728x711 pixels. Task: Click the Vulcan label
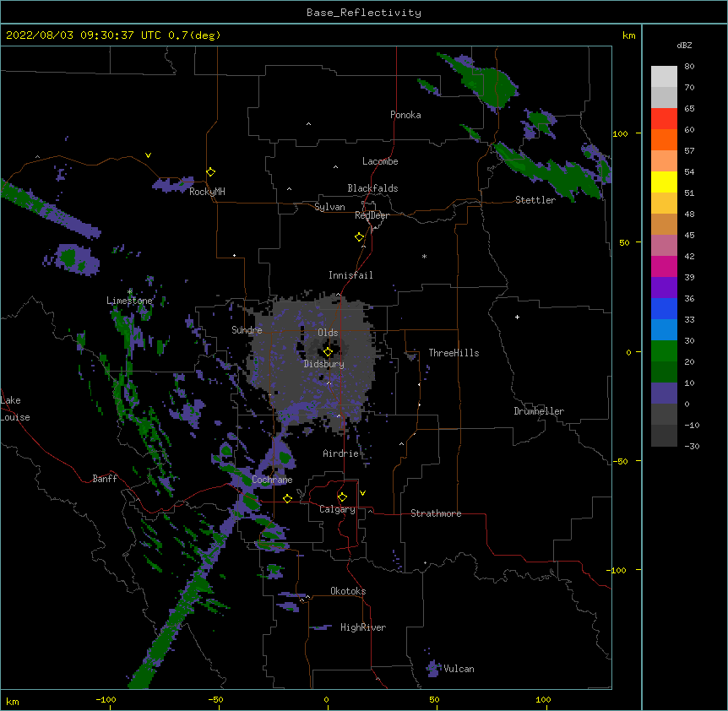(459, 669)
